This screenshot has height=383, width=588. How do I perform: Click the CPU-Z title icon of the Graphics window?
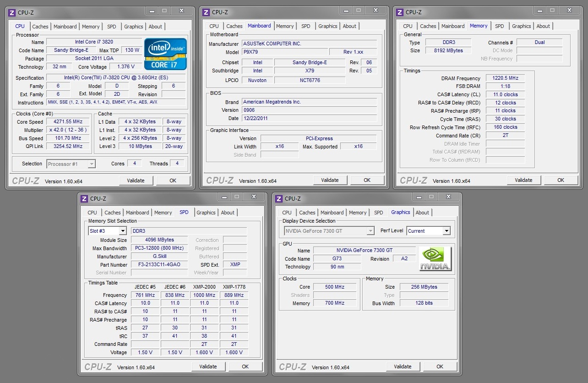pos(279,198)
